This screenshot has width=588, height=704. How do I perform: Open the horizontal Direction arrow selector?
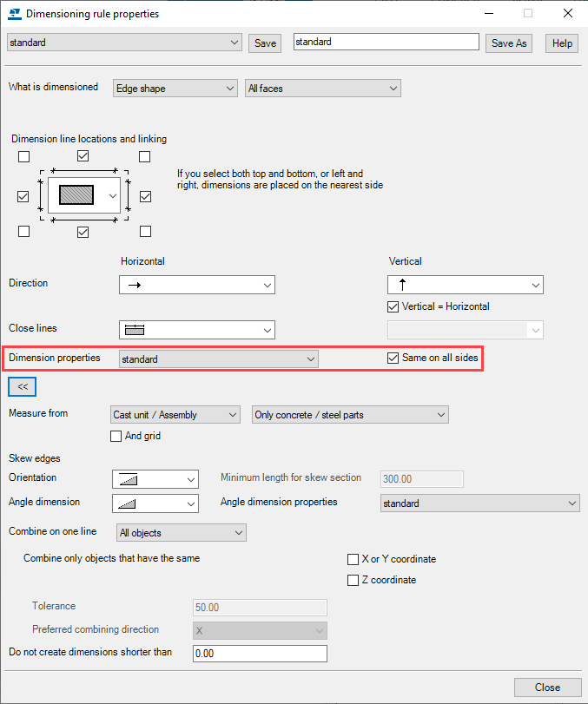[x=196, y=284]
